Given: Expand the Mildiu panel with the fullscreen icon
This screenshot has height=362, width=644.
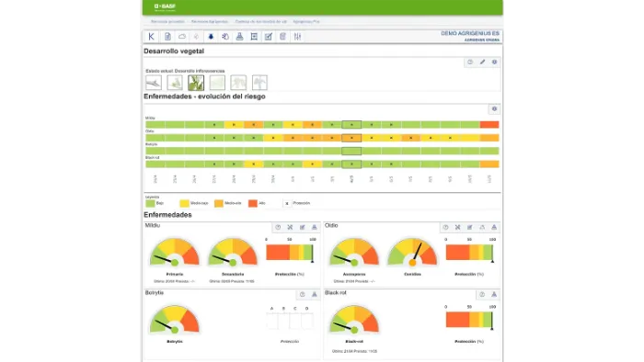Looking at the screenshot, I should (x=290, y=227).
